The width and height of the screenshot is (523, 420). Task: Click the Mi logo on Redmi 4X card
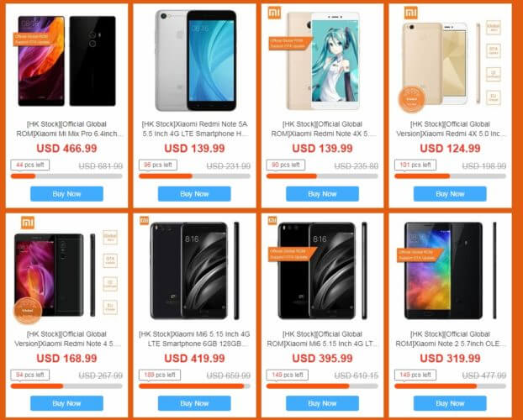(410, 13)
